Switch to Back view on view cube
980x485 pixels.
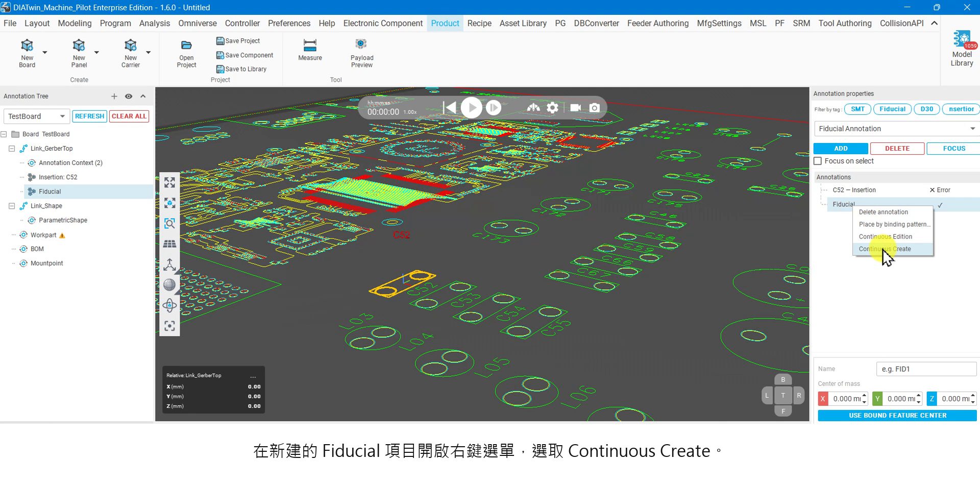click(783, 379)
